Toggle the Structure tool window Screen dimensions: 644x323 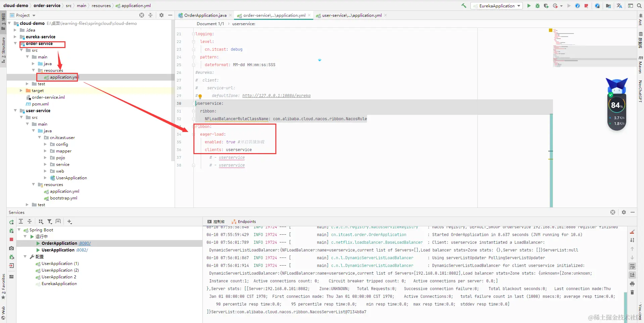(x=3, y=50)
